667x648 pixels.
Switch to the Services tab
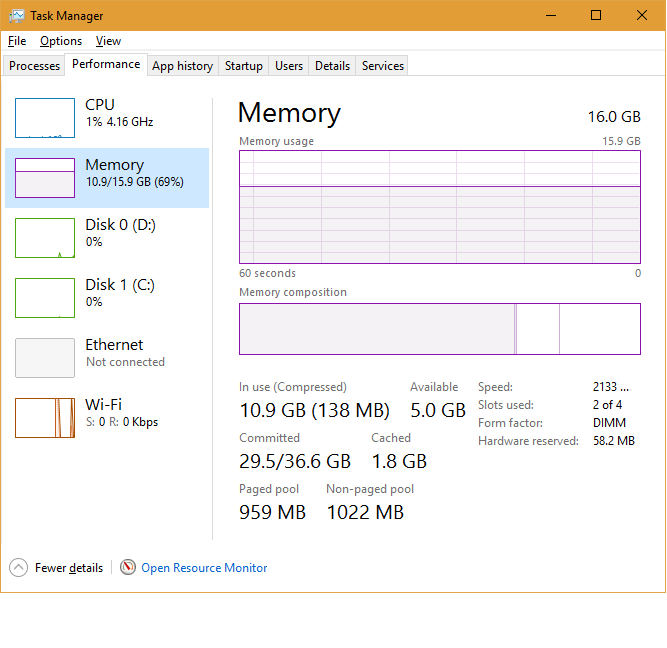382,66
